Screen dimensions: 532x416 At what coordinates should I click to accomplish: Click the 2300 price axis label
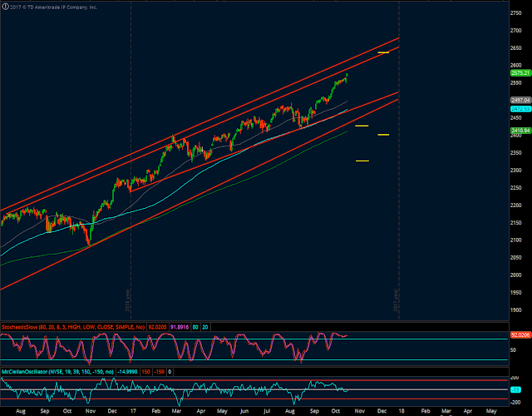(515, 170)
